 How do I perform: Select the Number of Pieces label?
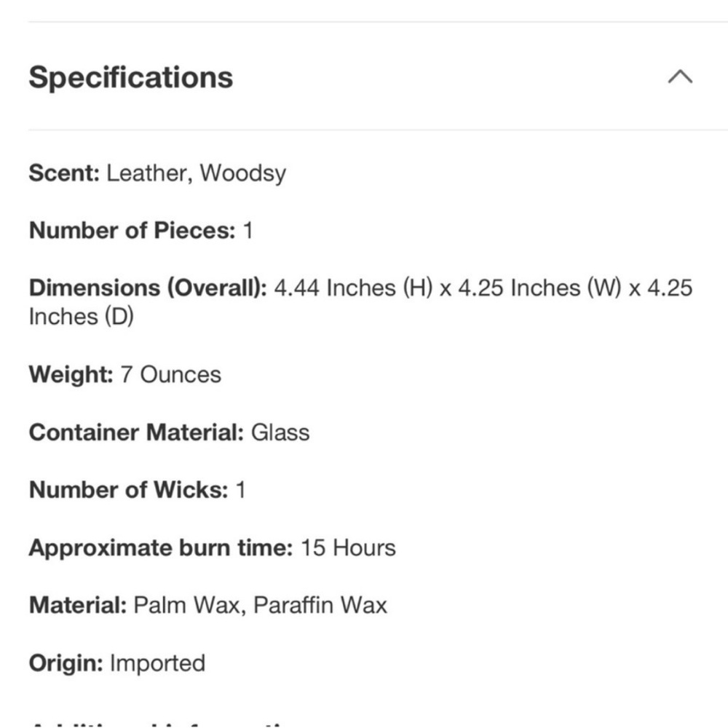(x=132, y=231)
